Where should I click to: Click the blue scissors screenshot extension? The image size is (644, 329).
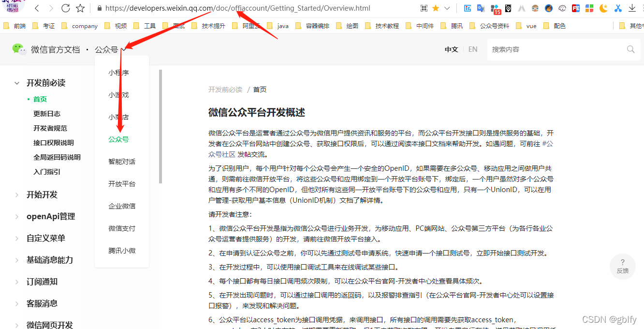point(618,8)
